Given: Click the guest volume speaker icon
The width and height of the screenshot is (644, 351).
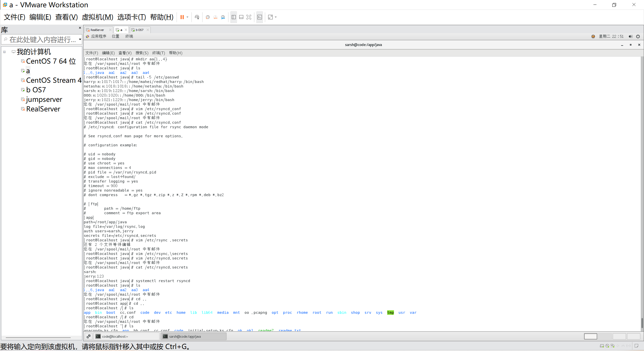Looking at the screenshot, I should coord(630,36).
